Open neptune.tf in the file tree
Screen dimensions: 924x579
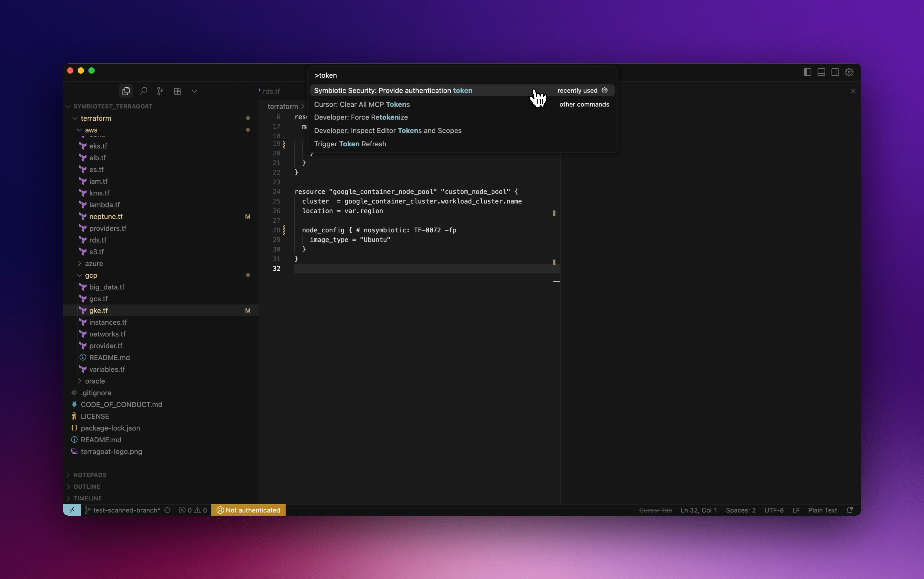106,216
